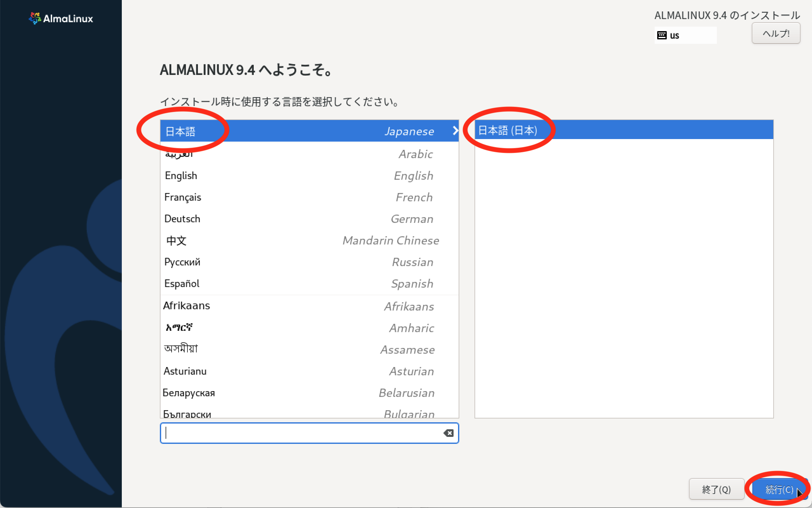The height and width of the screenshot is (508, 812).
Task: Select the 中文 Mandarin Chinese row
Action: 309,240
